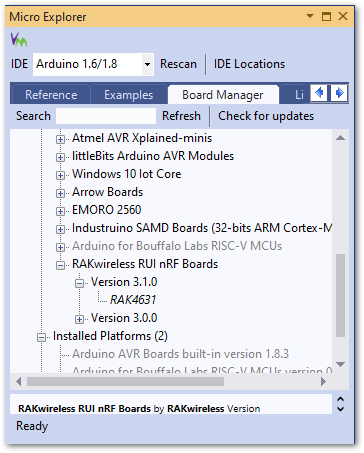Click the Rescan button

pos(178,64)
